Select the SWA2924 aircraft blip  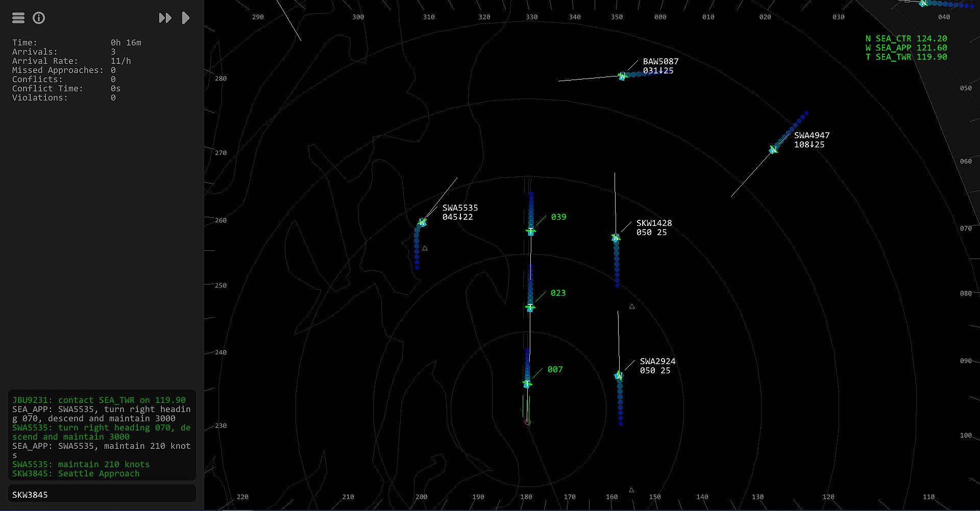click(619, 376)
